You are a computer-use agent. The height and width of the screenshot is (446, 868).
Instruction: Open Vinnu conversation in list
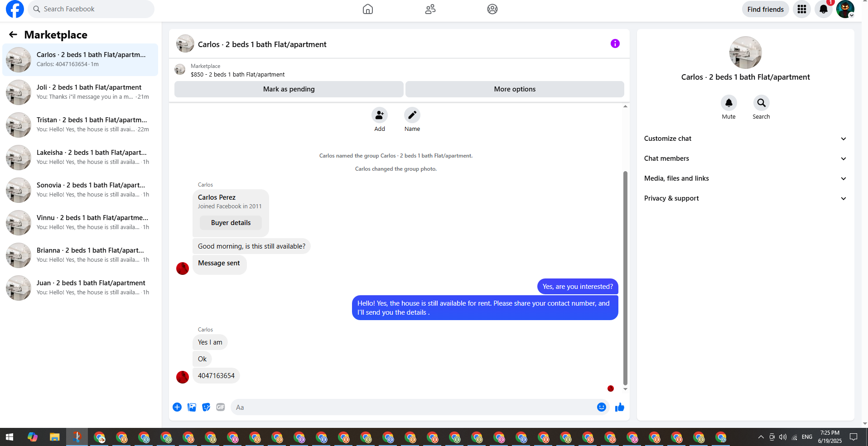(80, 223)
